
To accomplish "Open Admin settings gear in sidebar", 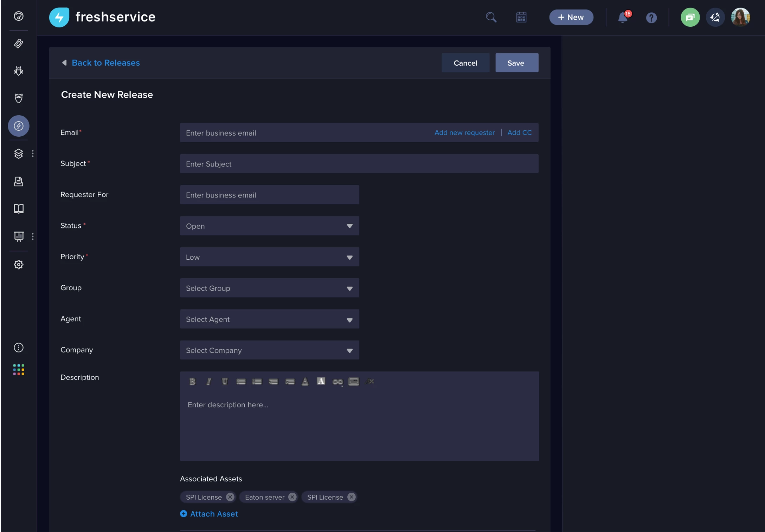I will point(19,264).
